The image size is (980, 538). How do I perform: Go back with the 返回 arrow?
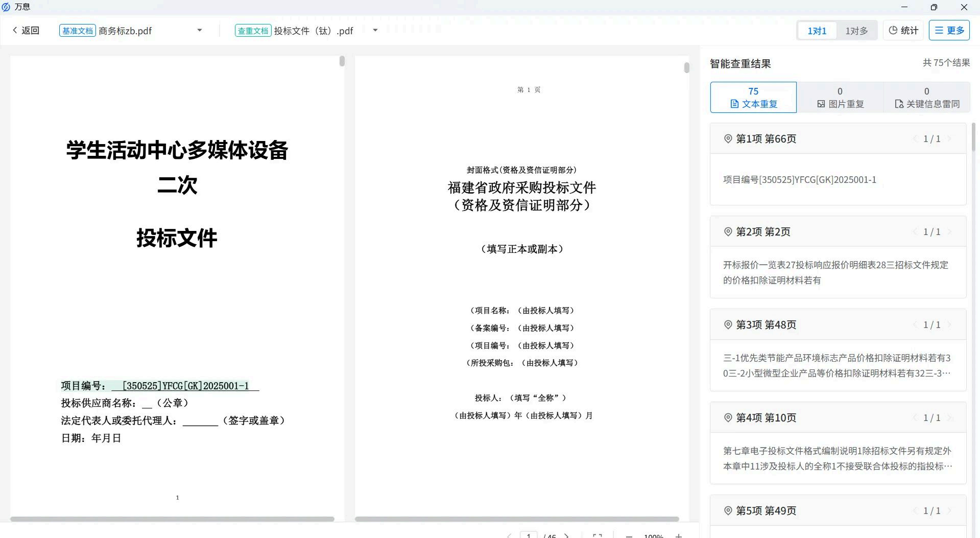click(x=26, y=31)
